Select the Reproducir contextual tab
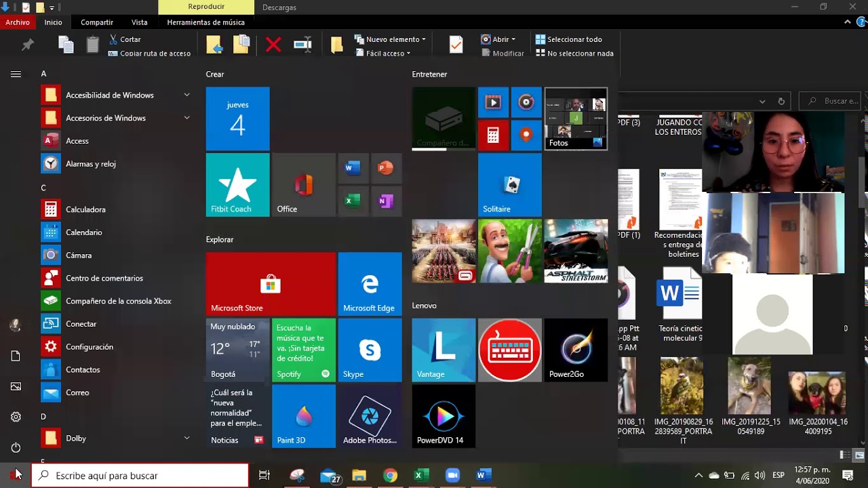This screenshot has height=488, width=868. 206,7
